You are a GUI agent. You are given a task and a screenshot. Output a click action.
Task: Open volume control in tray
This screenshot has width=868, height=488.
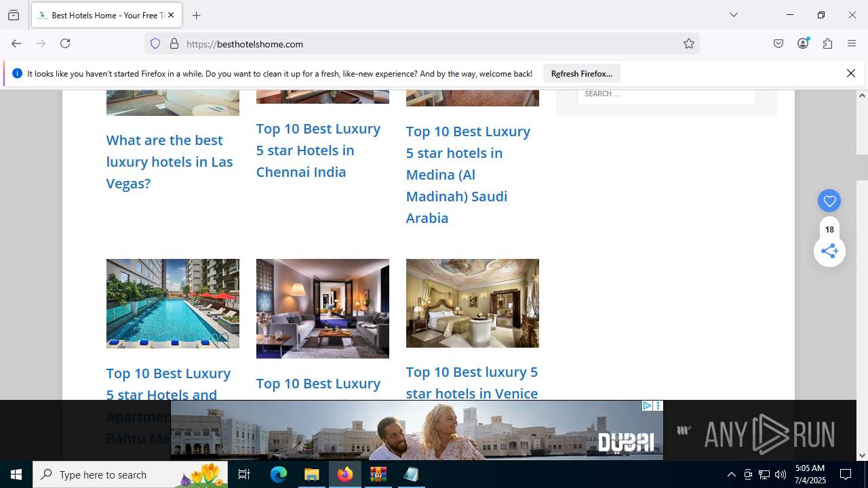[780, 474]
